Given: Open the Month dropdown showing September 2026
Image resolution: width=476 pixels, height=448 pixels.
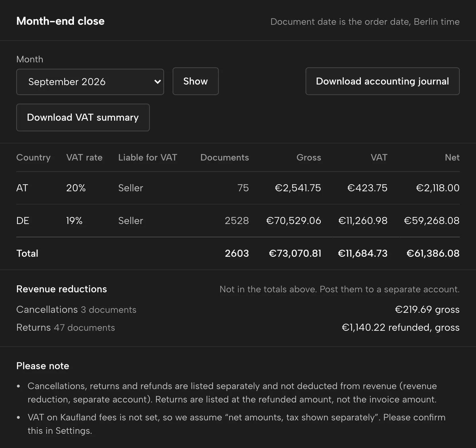Looking at the screenshot, I should pos(90,82).
